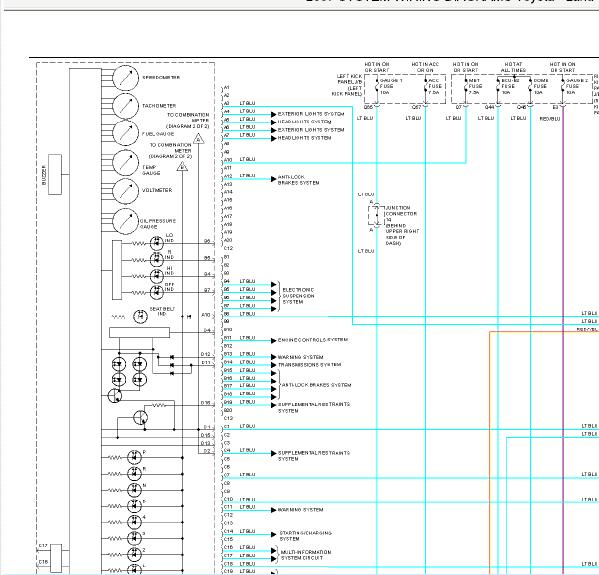Click the Q44 connector pin label
The height and width of the screenshot is (575, 599).
pyautogui.click(x=490, y=107)
